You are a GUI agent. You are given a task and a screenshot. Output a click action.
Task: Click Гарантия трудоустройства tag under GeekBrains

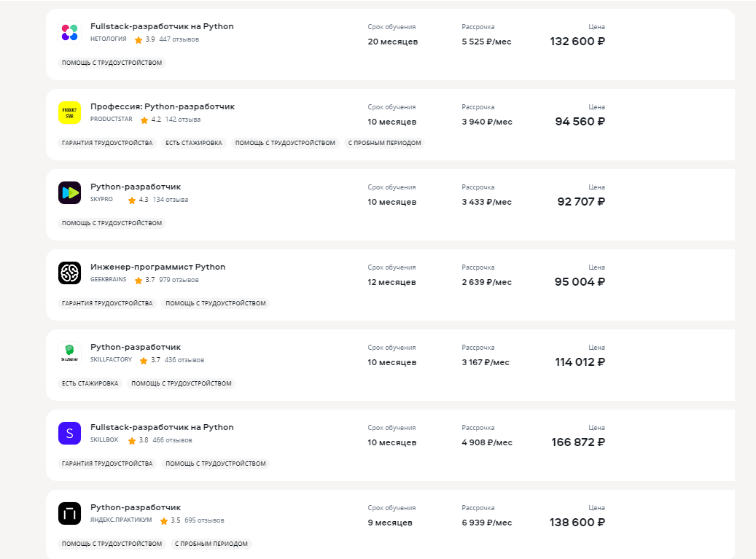click(107, 303)
